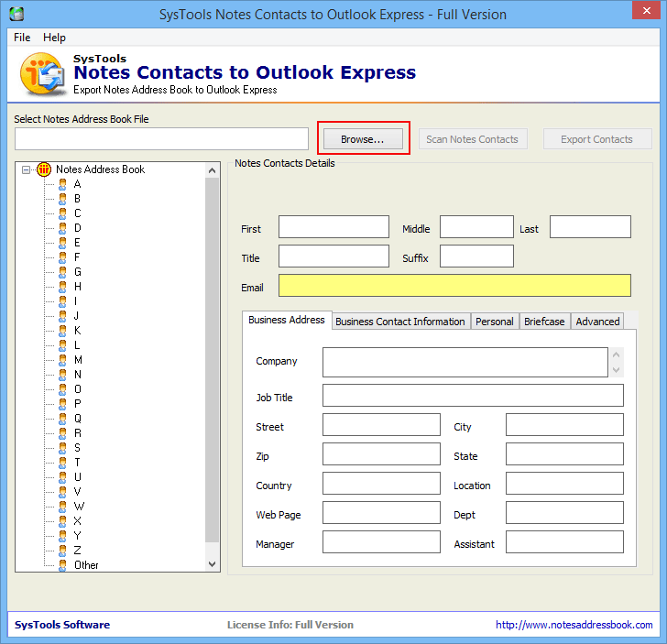Open the Advanced tab
This screenshot has height=644, width=667.
[x=597, y=322]
